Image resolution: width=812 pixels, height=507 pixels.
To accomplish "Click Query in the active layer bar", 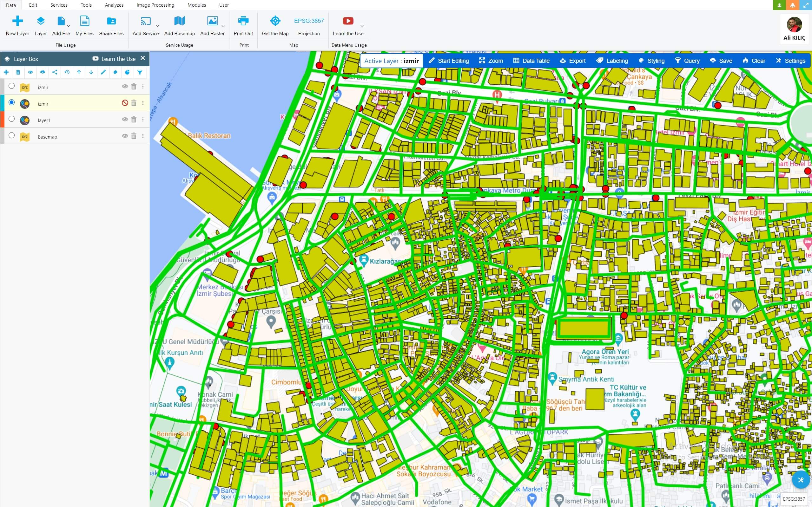I will [x=687, y=61].
